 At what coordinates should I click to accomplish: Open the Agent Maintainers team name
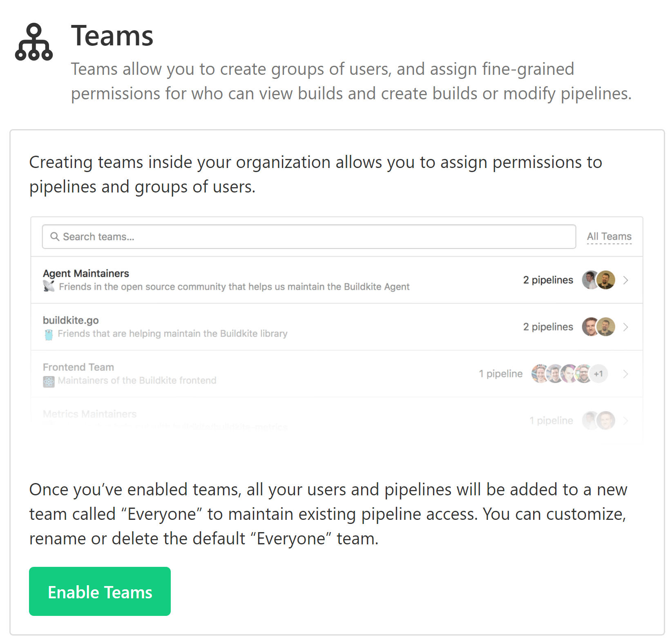[x=86, y=273]
